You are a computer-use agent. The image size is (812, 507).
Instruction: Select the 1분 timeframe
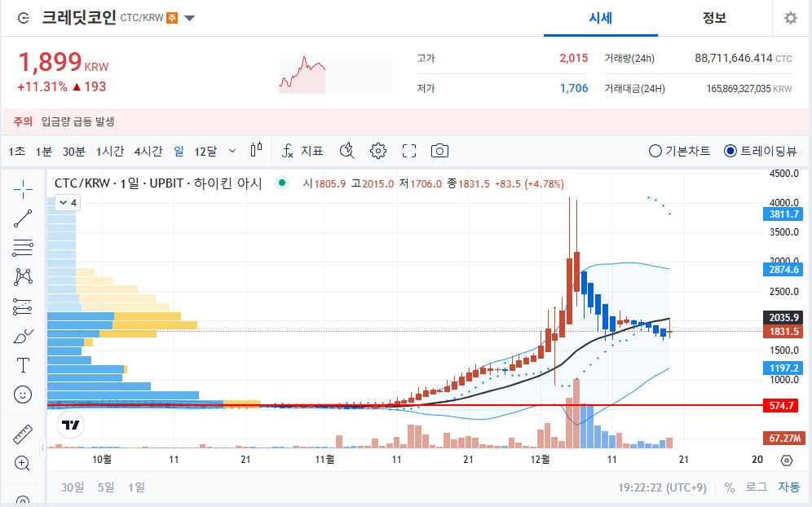[x=44, y=152]
